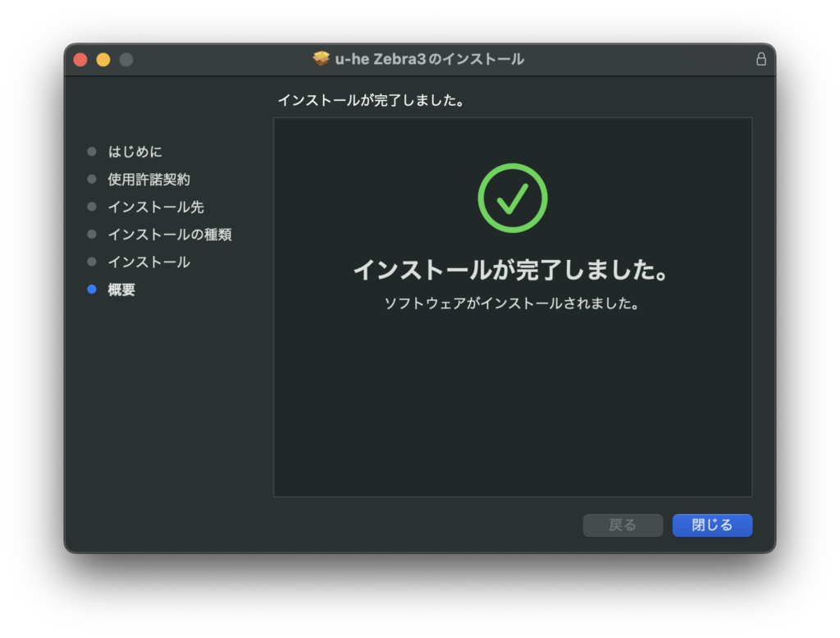Select the active 概要 step label
The image size is (840, 638).
tap(121, 289)
